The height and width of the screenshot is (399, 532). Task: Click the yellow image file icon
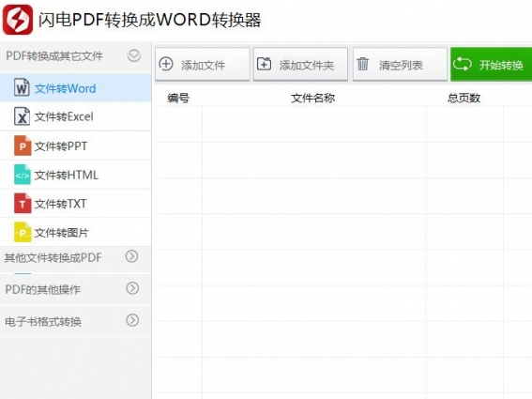tap(23, 232)
